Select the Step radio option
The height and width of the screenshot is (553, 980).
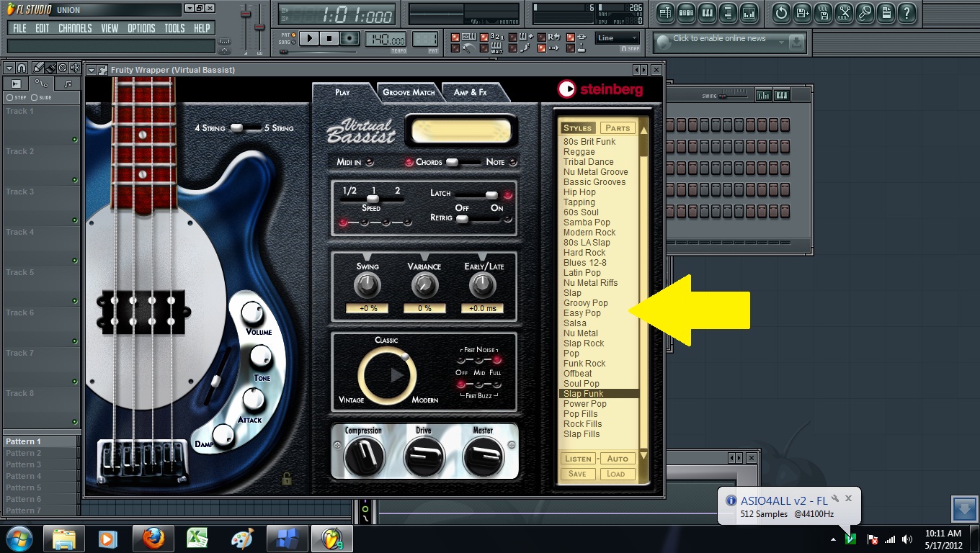pos(17,97)
